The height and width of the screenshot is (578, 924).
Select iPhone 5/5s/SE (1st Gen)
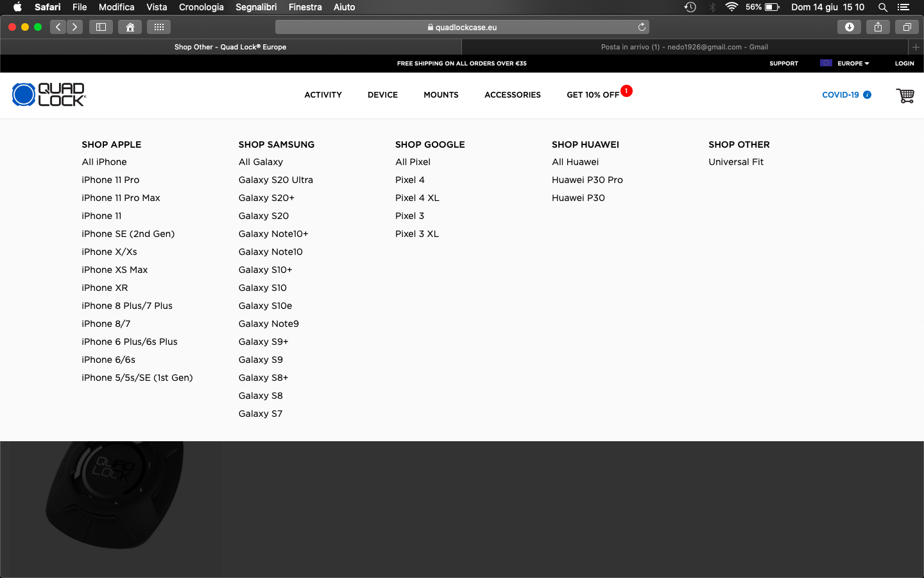pos(137,378)
